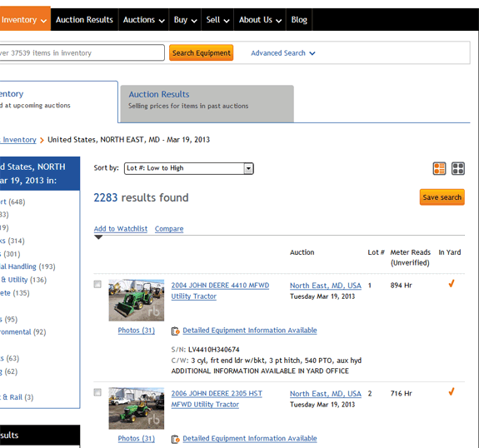Image resolution: width=479 pixels, height=448 pixels.
Task: Filter by category with (62) items
Action: pyautogui.click(x=9, y=371)
